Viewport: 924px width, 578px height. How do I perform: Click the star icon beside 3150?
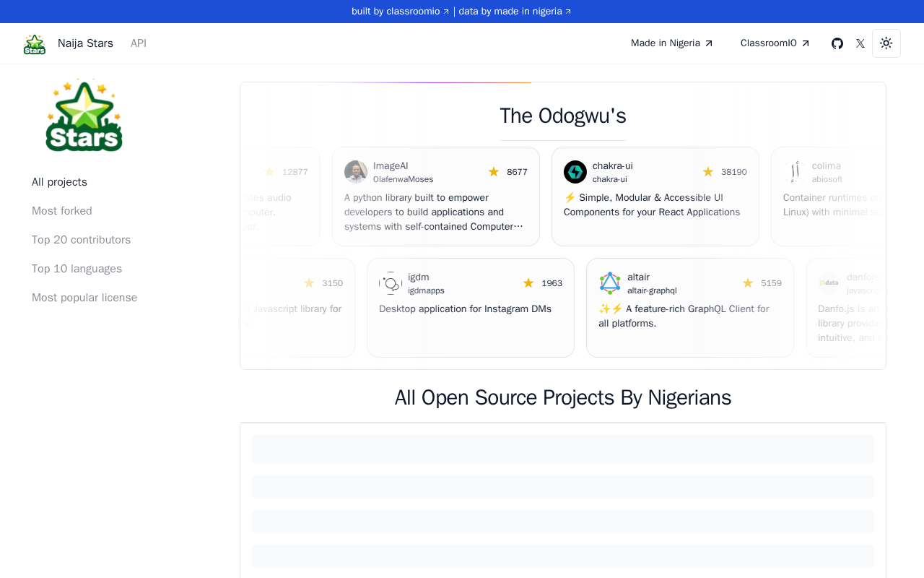(x=309, y=283)
